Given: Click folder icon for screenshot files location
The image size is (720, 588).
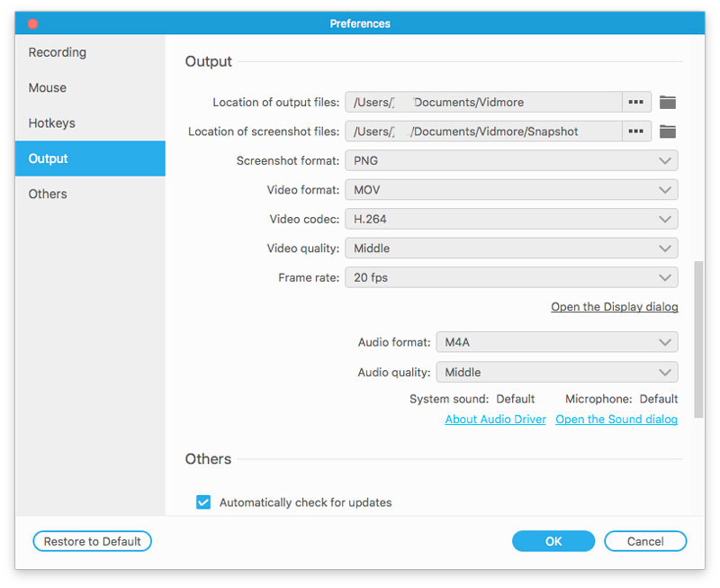Looking at the screenshot, I should [x=667, y=131].
